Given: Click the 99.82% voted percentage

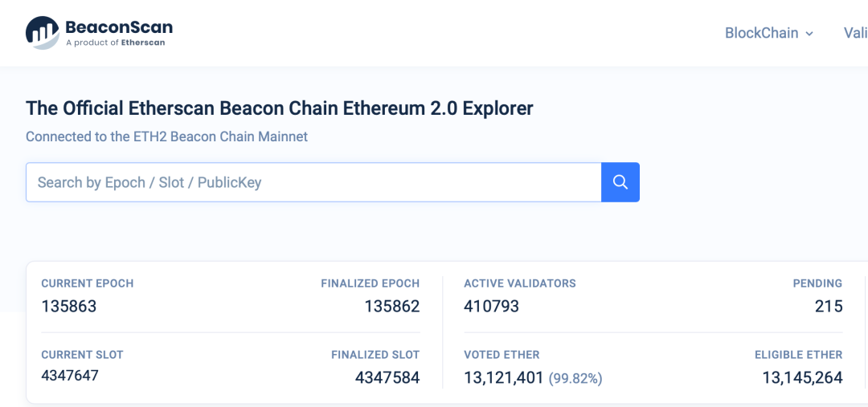Looking at the screenshot, I should [575, 378].
